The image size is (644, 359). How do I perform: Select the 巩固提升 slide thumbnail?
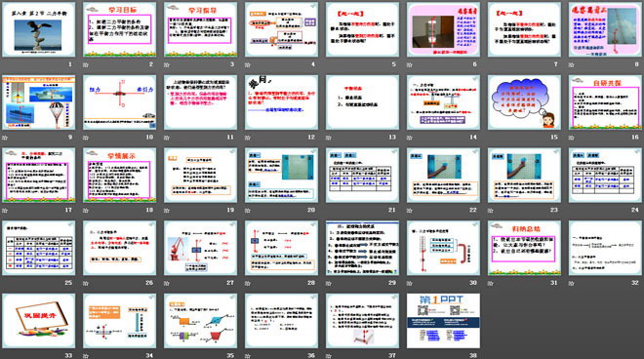[39, 321]
